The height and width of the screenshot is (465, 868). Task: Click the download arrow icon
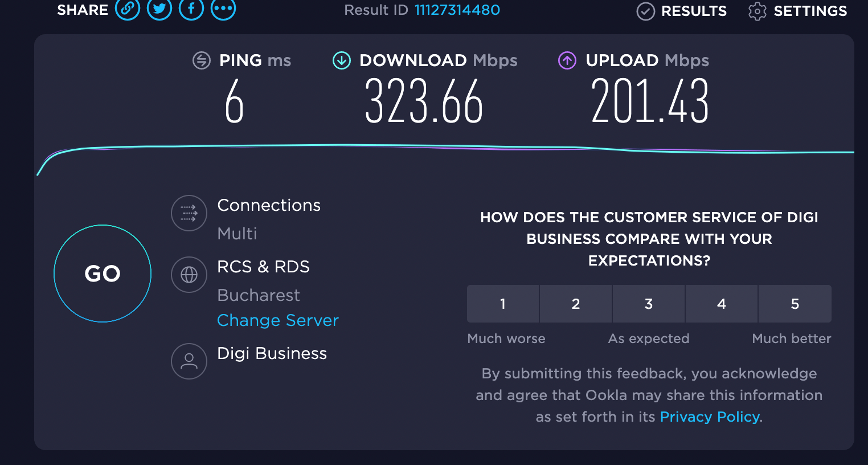coord(342,60)
